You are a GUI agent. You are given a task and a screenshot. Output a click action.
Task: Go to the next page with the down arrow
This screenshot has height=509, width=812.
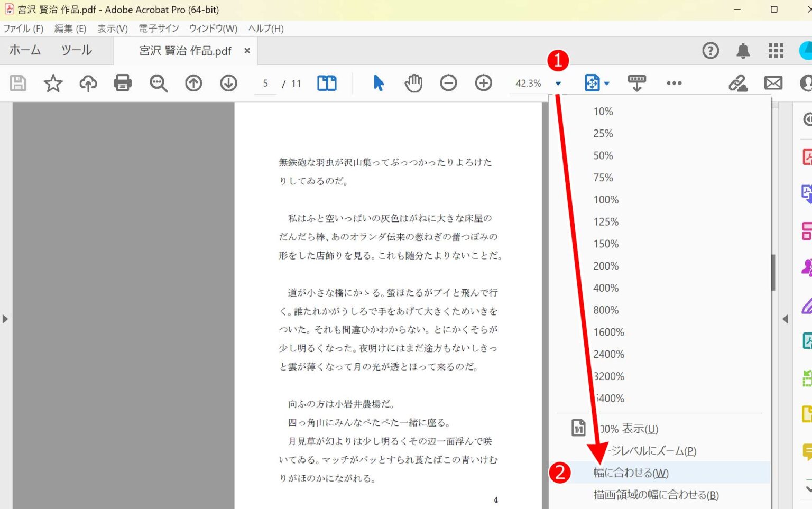tap(228, 83)
